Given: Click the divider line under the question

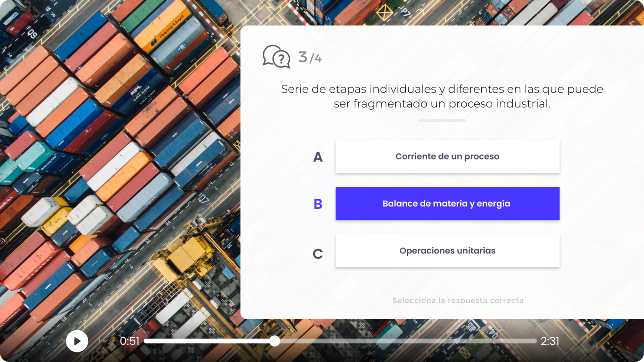Looking at the screenshot, I should 441,120.
